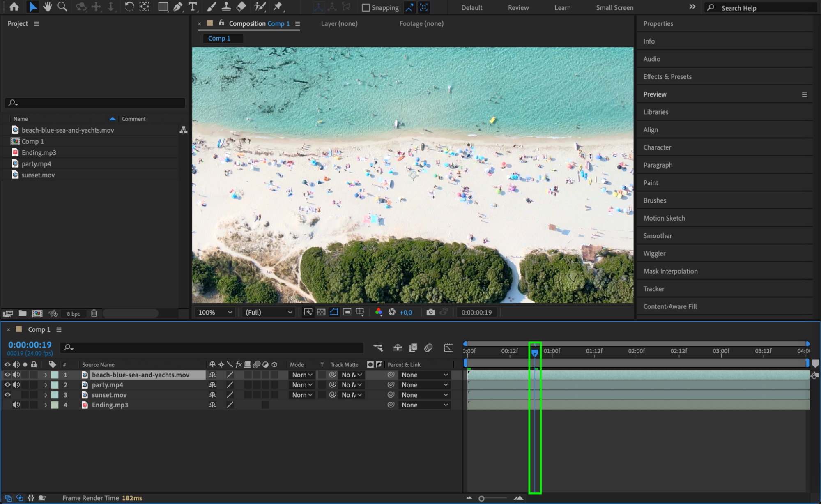Click the trash delete icon in Project panel
Viewport: 821px width, 504px height.
tap(94, 313)
